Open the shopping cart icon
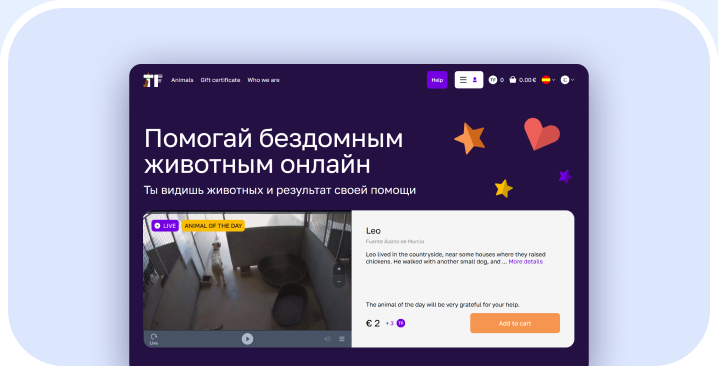Screen dimensions: 718x374 coord(512,80)
